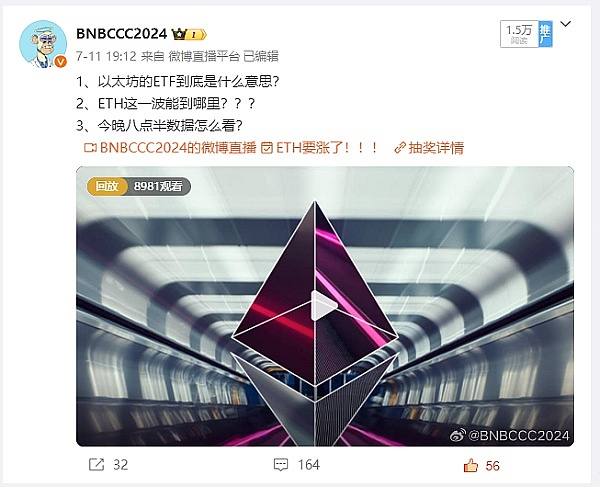Expand the post options chevron
The image size is (600, 487).
tap(566, 24)
